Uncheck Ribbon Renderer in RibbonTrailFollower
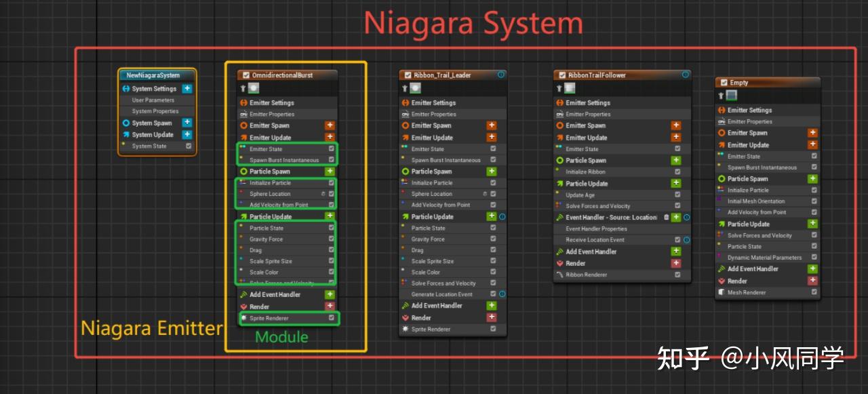 [677, 275]
